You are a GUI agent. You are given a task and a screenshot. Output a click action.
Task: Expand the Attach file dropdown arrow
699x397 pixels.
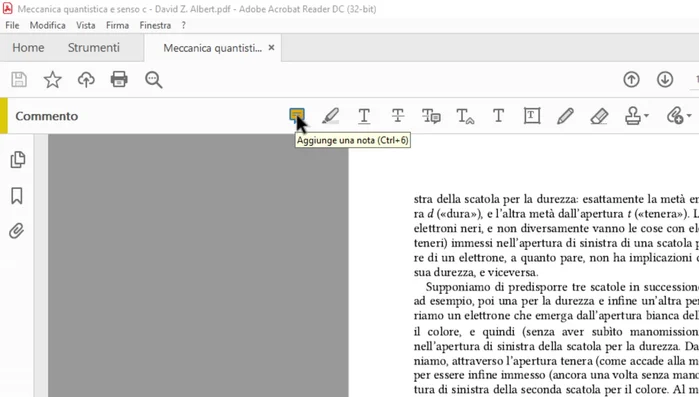(x=689, y=116)
